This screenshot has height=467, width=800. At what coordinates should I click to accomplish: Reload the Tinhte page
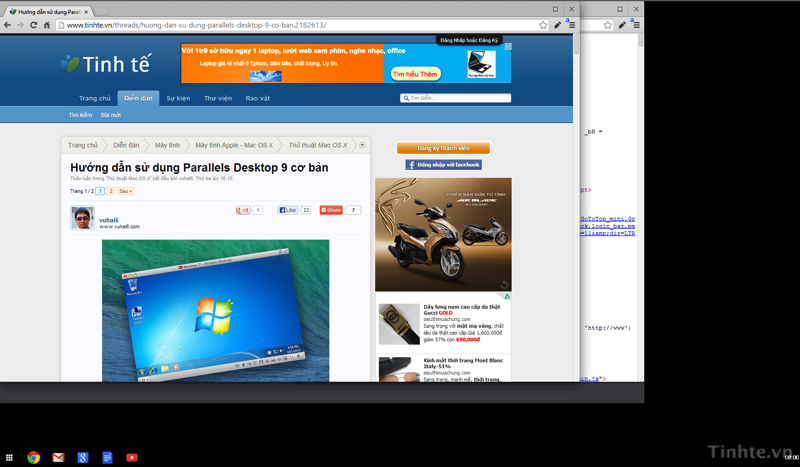[x=33, y=25]
